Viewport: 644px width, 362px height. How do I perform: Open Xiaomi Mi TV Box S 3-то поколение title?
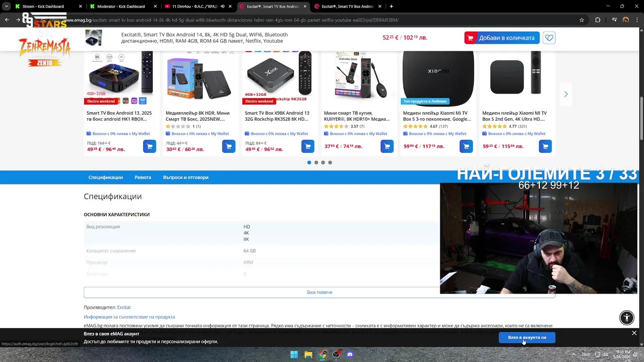click(x=436, y=116)
